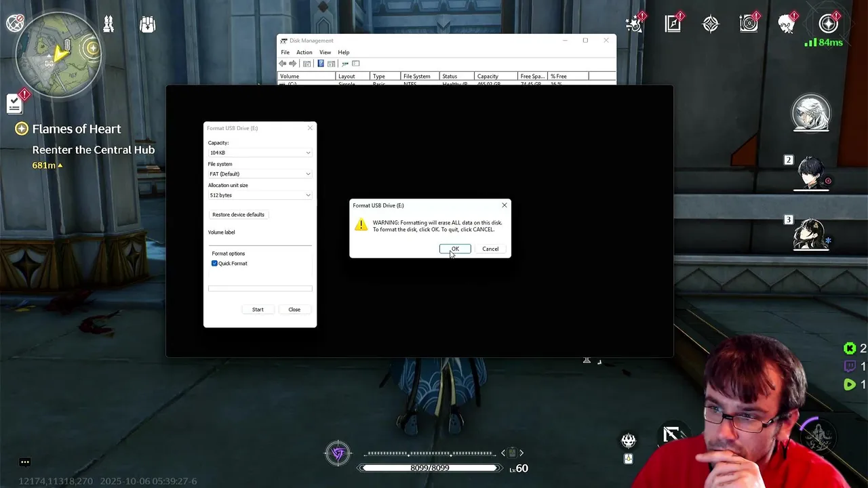Click the Status column header
Viewport: 868px width, 488px height.
457,76
